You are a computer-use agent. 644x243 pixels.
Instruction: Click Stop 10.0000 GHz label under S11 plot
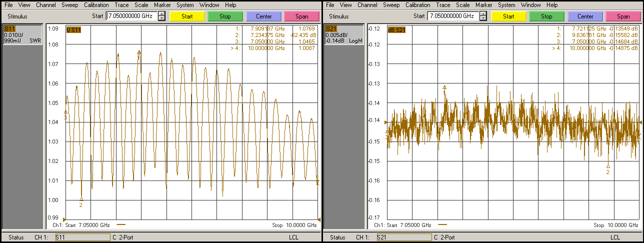pyautogui.click(x=294, y=225)
